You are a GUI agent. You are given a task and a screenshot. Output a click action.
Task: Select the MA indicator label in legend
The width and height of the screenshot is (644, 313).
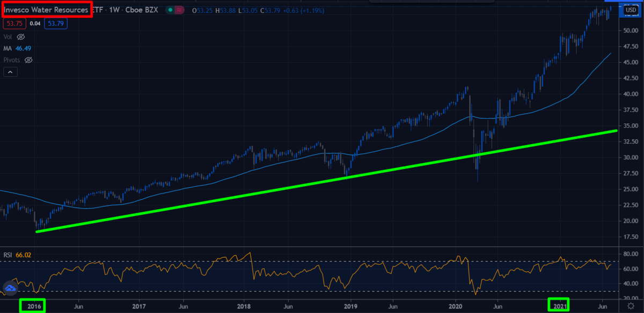[x=8, y=48]
